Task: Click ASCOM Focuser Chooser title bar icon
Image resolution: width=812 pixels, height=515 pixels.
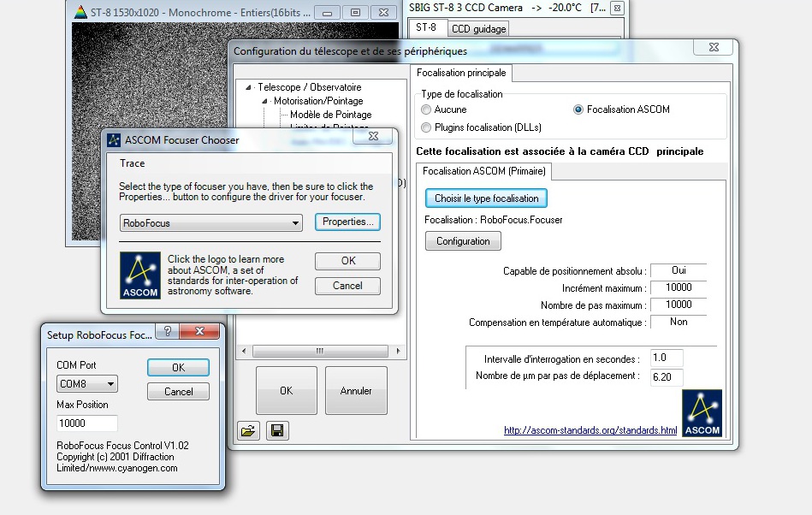Action: coord(114,139)
